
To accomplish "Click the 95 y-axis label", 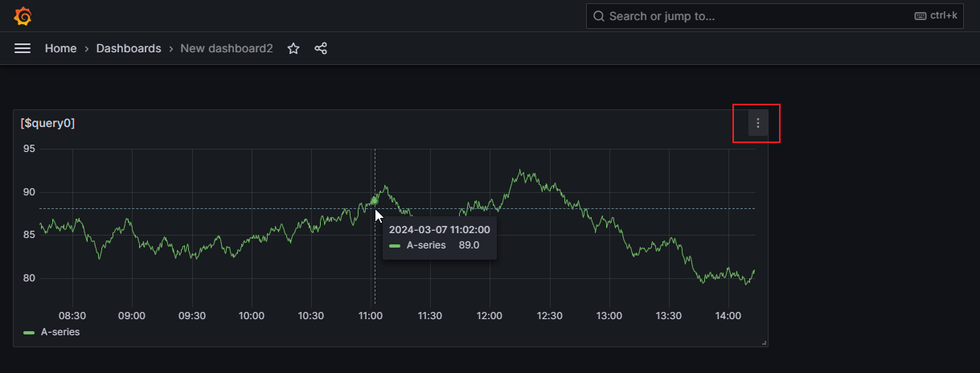I will click(x=29, y=149).
